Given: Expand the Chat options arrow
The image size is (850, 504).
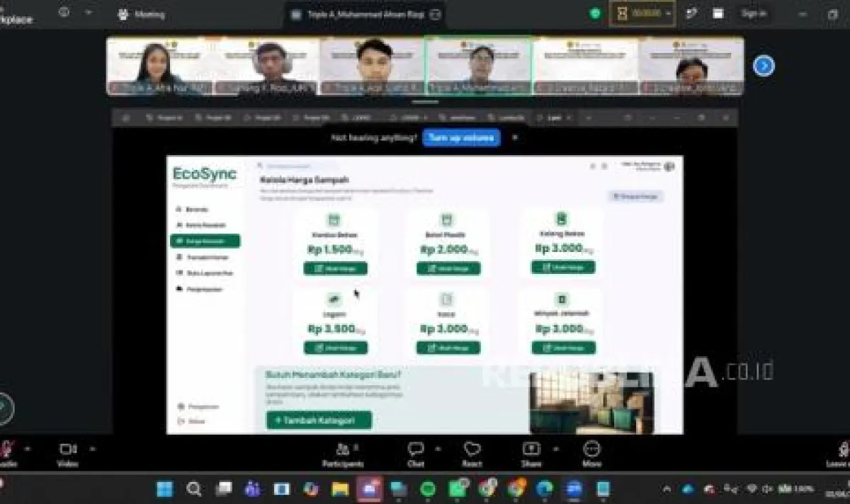Looking at the screenshot, I should point(438,448).
